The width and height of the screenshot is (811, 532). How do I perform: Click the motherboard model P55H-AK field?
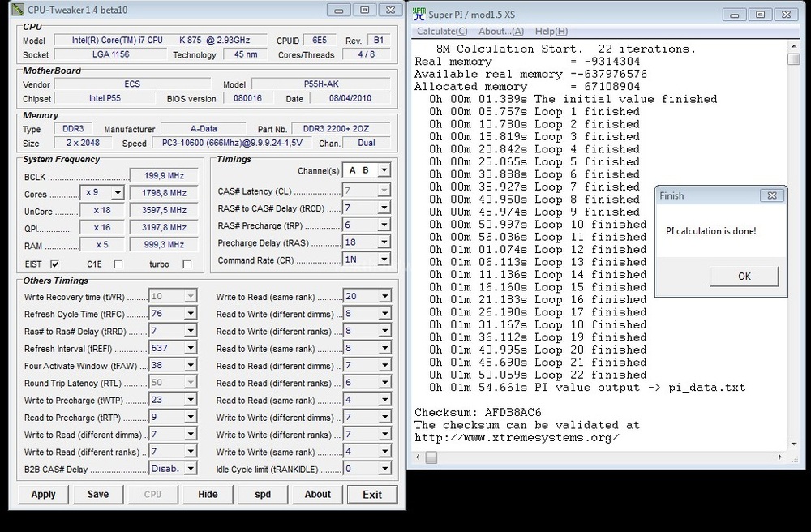[x=321, y=84]
